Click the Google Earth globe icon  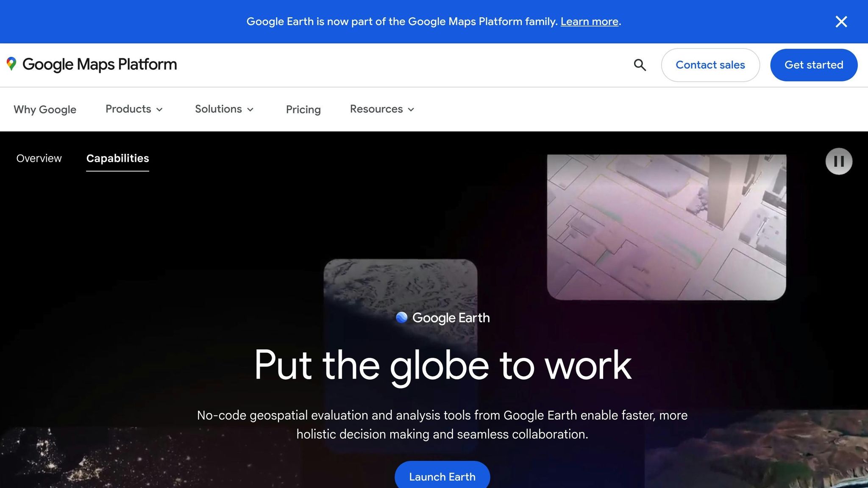[x=401, y=317]
